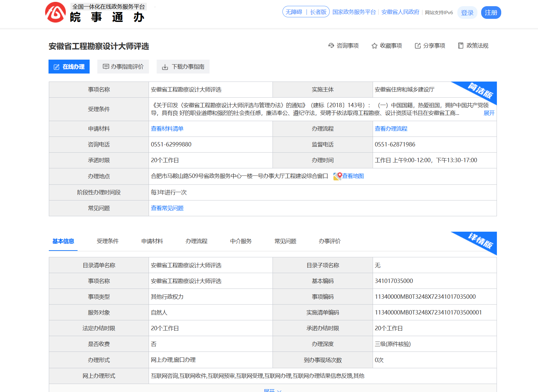Click the 分享事项 share icon
The height and width of the screenshot is (392, 538).
[x=417, y=46]
